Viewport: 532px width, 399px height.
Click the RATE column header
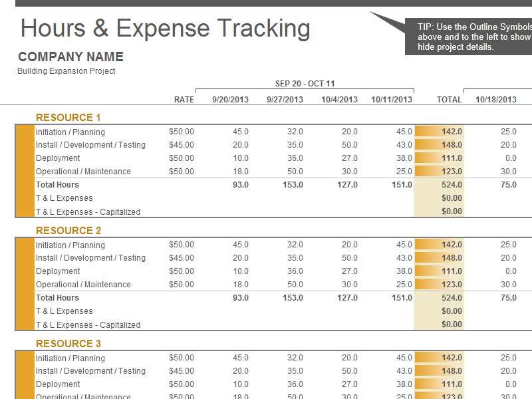coord(184,100)
